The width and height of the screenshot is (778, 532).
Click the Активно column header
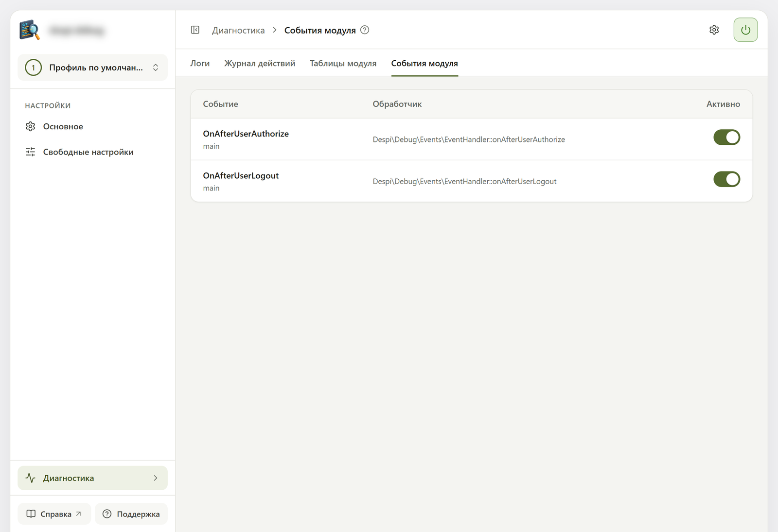pyautogui.click(x=723, y=104)
